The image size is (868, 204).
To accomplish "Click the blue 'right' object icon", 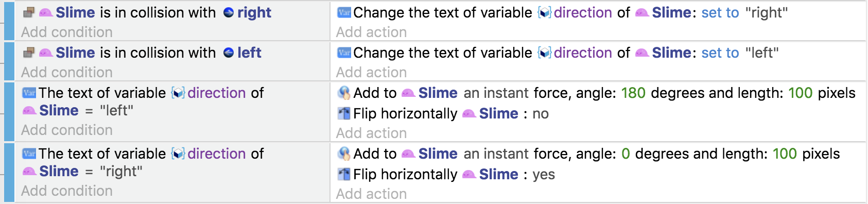I will pyautogui.click(x=229, y=12).
